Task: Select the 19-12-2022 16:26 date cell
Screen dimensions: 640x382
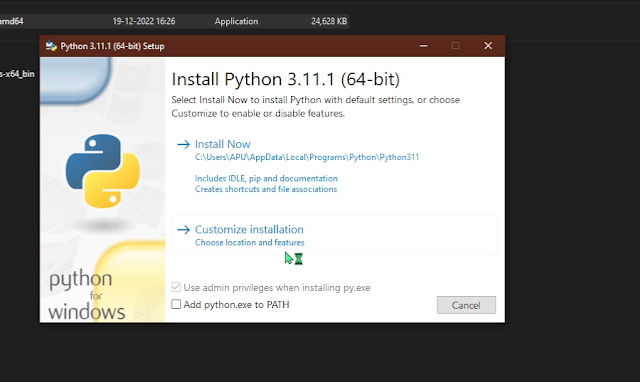Action: [x=144, y=21]
